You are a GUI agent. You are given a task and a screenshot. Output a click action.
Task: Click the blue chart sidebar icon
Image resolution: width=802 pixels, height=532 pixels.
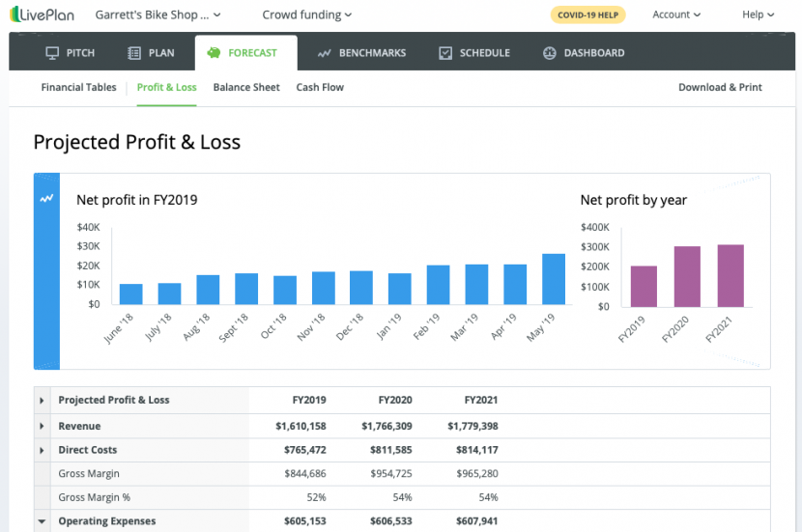(46, 199)
